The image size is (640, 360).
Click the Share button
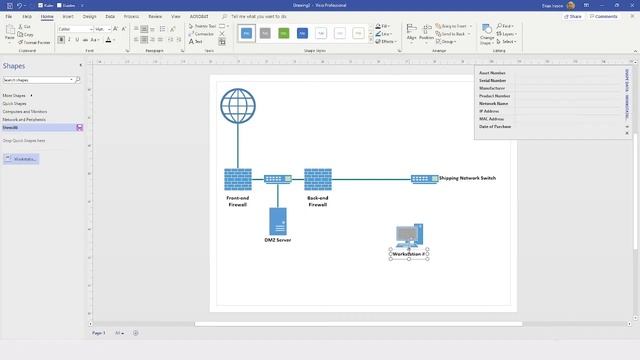[572, 17]
